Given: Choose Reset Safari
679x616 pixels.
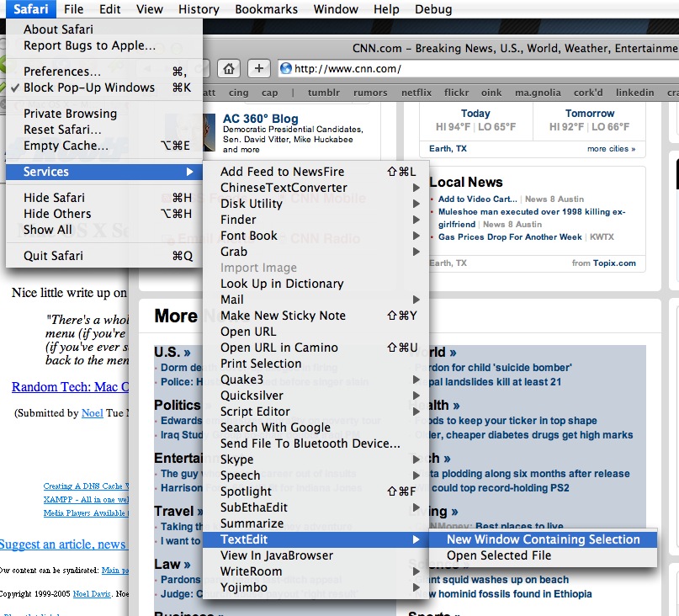Looking at the screenshot, I should pyautogui.click(x=104, y=130).
